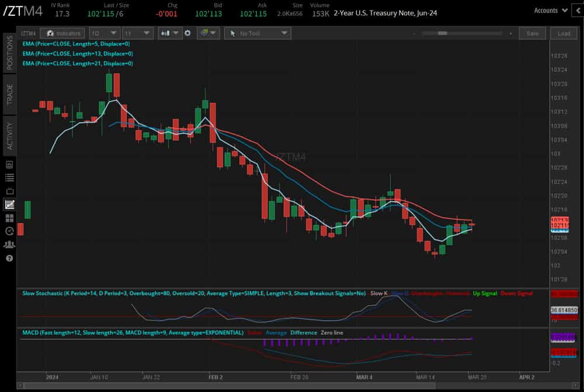Viewport: 584px width, 392px height.
Task: Toggle the Slow Stochastic study label
Action: point(193,293)
